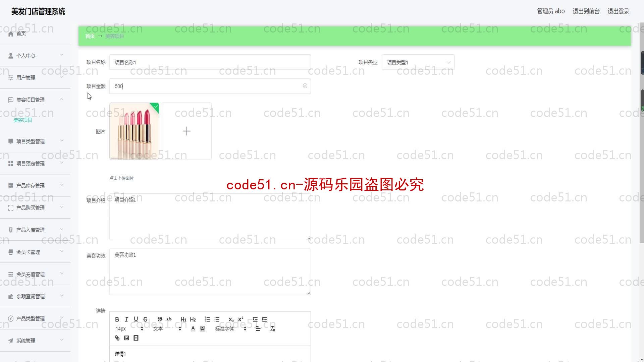Toggle Underline text formatting
Viewport: 644px width, 362px height.
pyautogui.click(x=136, y=319)
